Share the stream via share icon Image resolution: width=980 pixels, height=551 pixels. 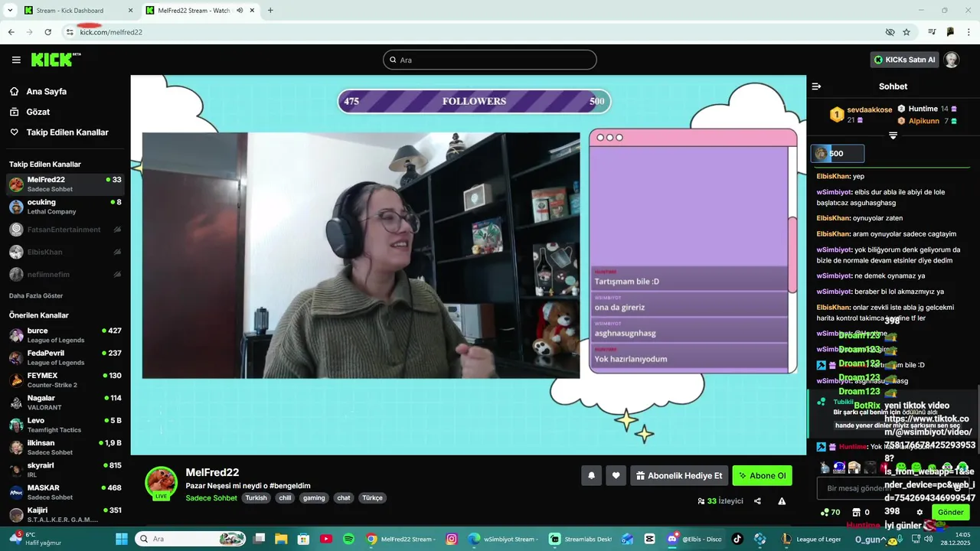[x=757, y=501]
